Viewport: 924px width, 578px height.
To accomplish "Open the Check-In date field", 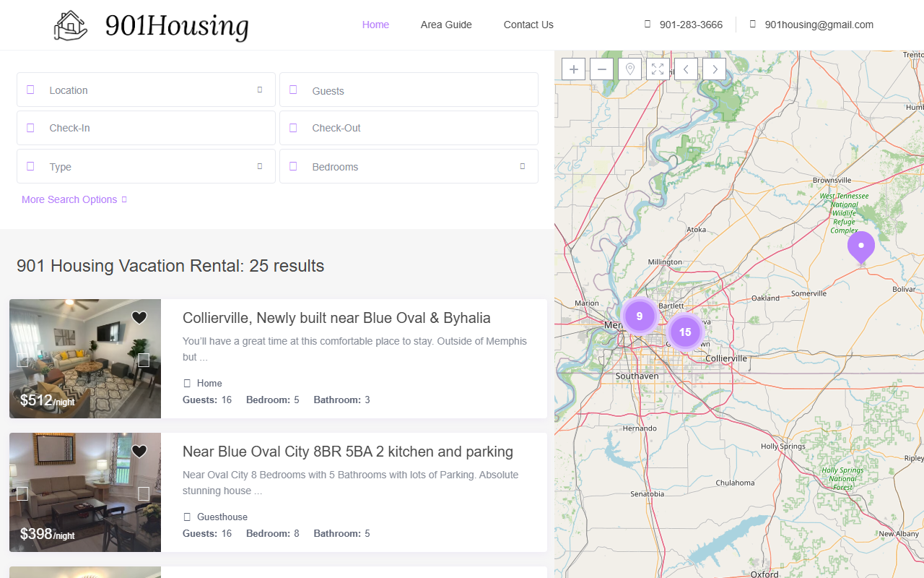I will [146, 128].
